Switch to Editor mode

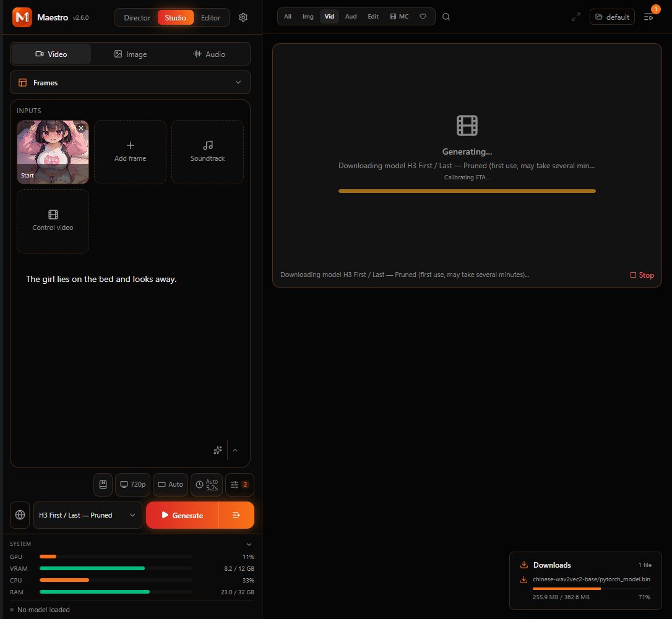coord(210,17)
